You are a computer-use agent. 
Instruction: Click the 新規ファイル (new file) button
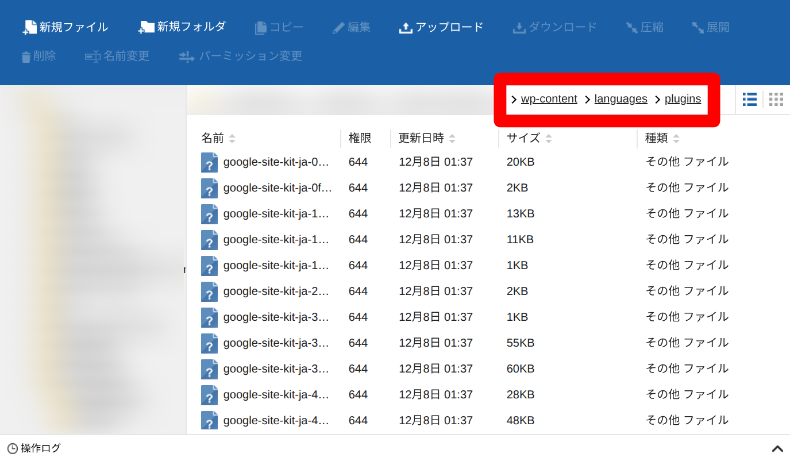(65, 27)
